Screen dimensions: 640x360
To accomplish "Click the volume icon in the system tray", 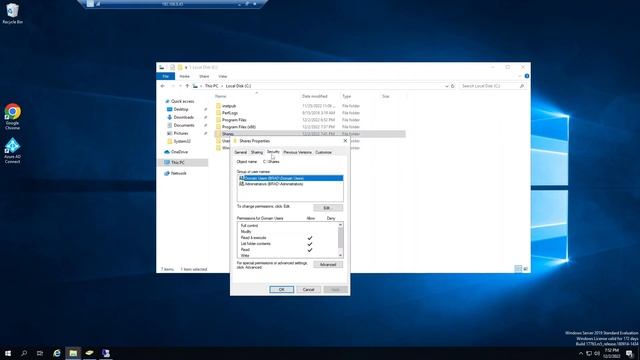I will (x=598, y=353).
